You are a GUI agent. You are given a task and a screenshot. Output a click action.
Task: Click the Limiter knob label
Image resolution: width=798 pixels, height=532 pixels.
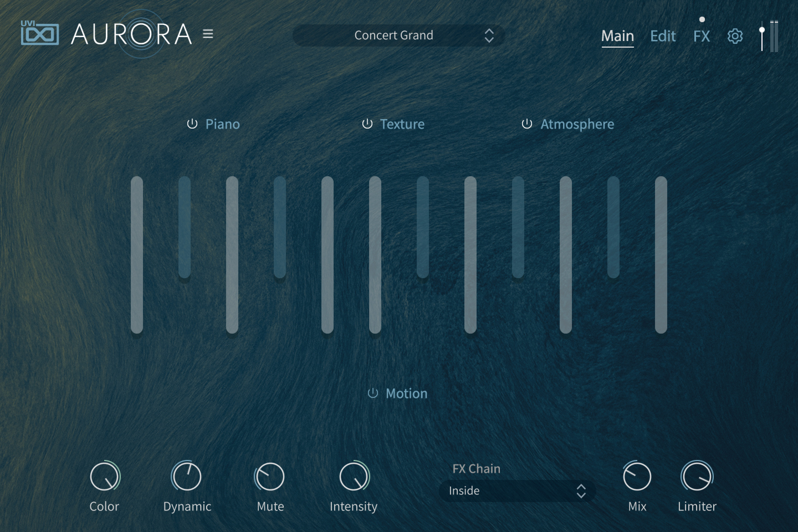tap(697, 506)
